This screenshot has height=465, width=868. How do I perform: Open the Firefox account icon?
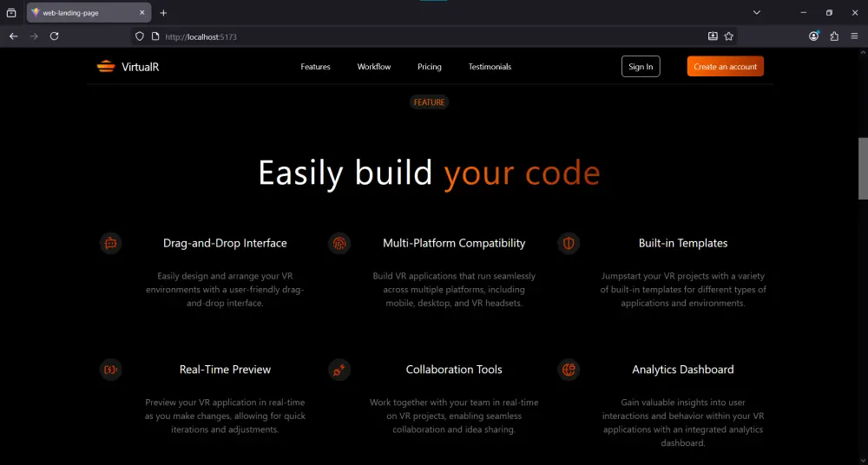pos(814,36)
